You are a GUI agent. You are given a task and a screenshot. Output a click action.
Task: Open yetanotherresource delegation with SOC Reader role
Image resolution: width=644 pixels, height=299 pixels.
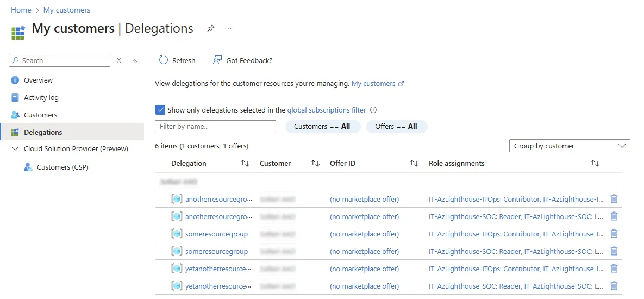point(218,286)
